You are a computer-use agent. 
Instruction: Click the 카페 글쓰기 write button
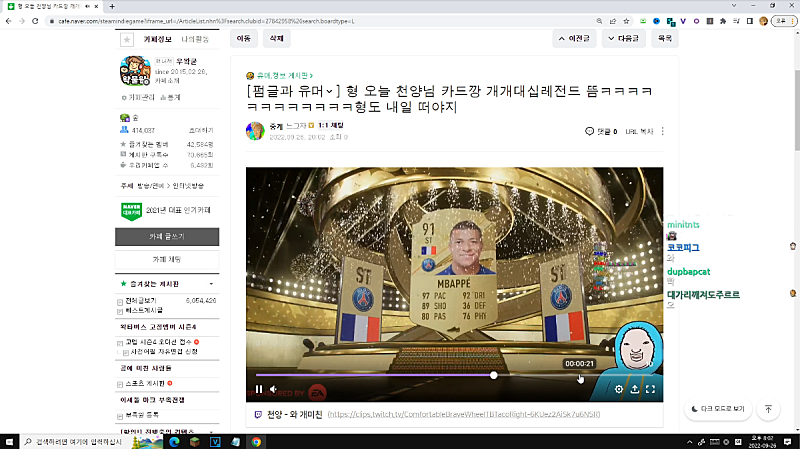click(x=167, y=237)
